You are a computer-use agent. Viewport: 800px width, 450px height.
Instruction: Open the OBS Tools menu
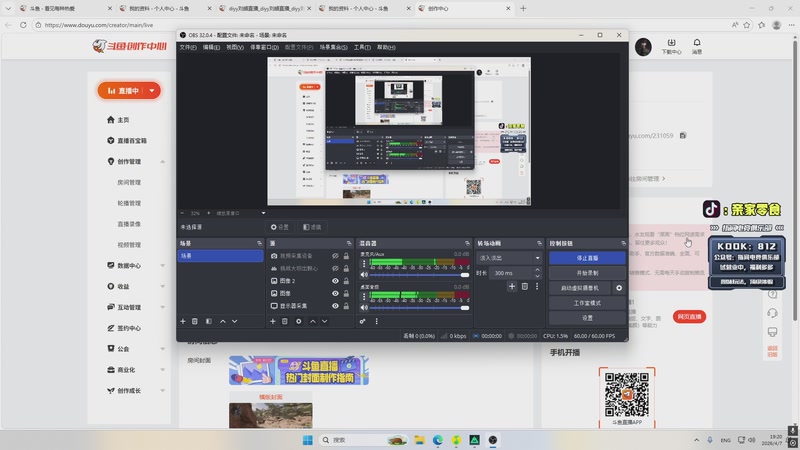point(362,47)
